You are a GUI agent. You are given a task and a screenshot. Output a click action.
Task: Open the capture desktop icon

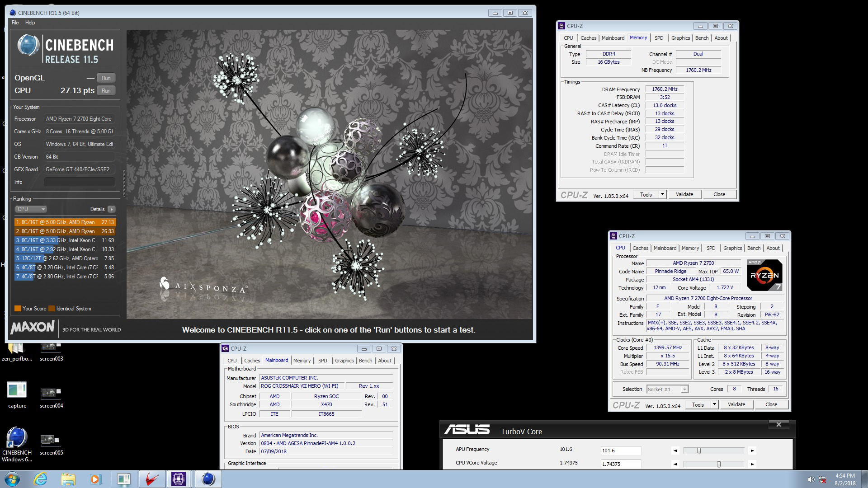(17, 395)
